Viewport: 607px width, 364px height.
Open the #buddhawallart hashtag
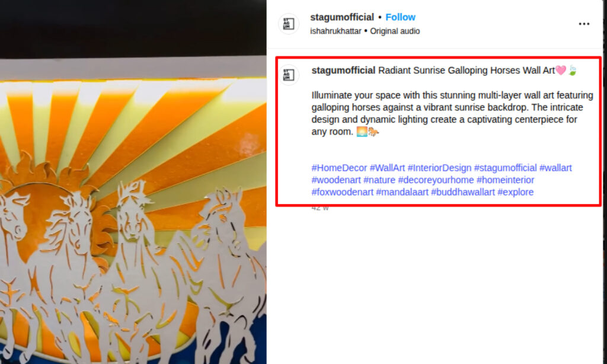pos(462,192)
